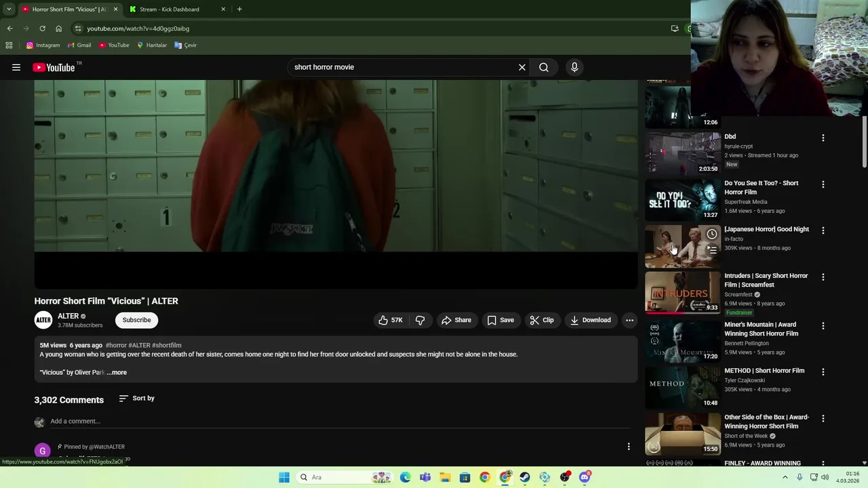Open more actions next to Download
The height and width of the screenshot is (488, 868).
coord(629,320)
